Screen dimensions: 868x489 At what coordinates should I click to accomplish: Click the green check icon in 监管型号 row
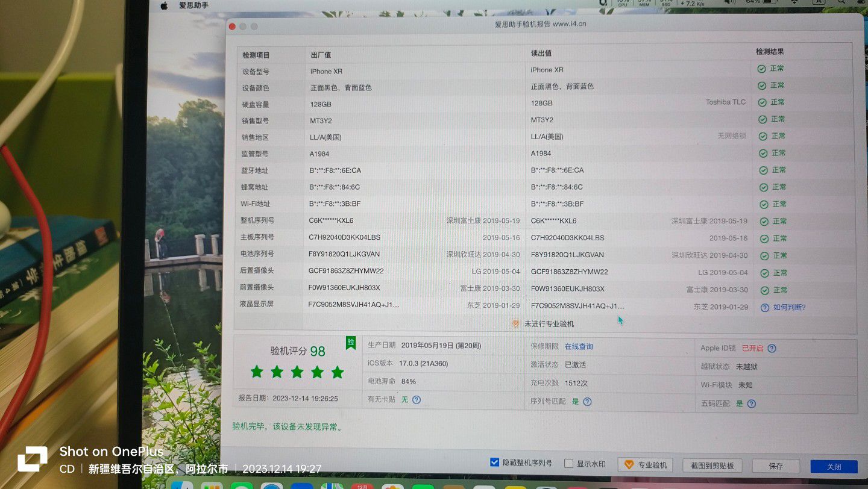(763, 153)
